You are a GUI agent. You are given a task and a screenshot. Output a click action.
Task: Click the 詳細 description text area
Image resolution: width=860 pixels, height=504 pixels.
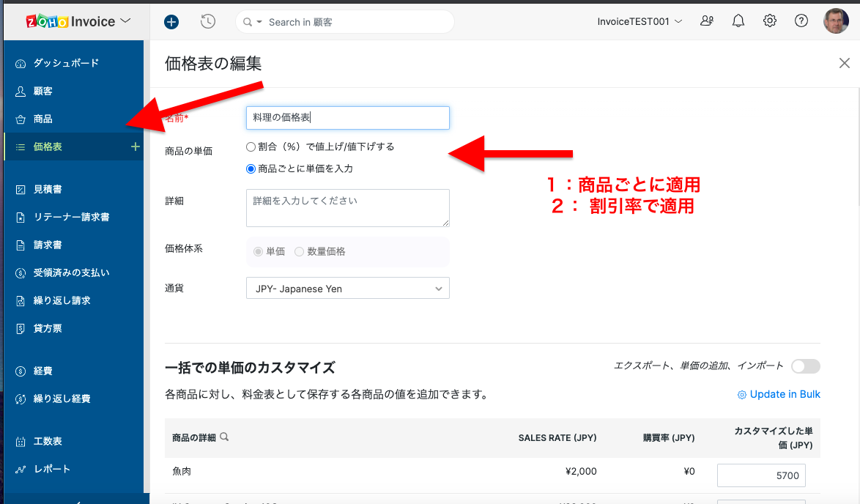[x=347, y=208]
